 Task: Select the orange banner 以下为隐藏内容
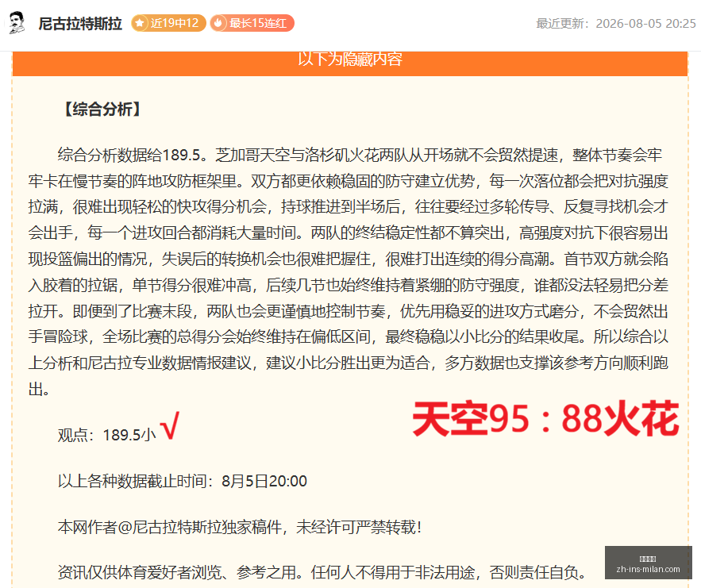click(349, 63)
